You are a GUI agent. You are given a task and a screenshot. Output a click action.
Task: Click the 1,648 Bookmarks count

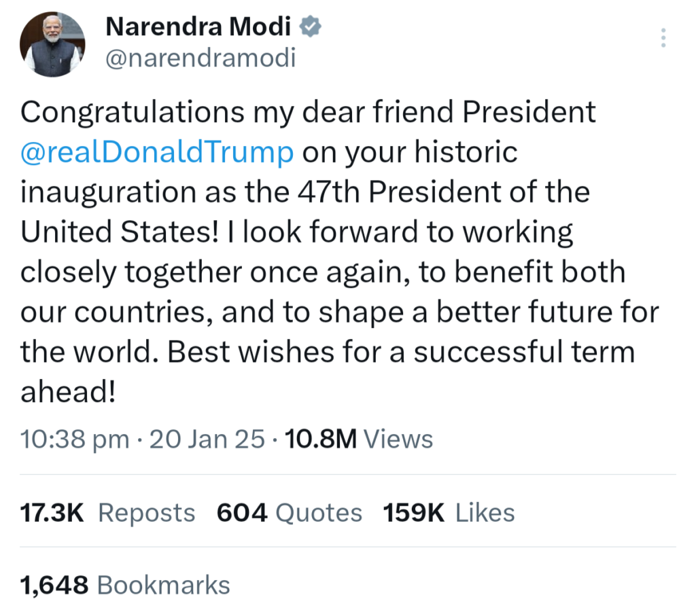(126, 585)
